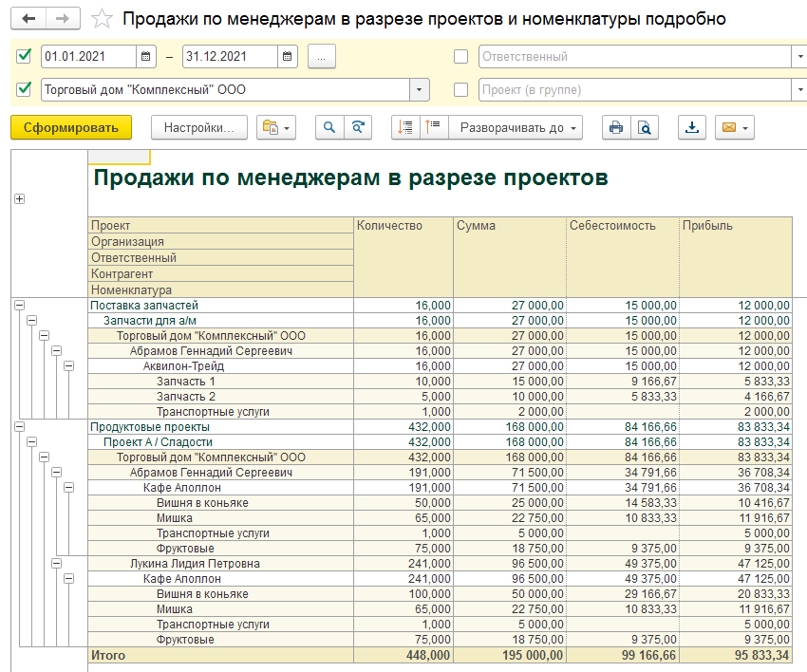Image resolution: width=807 pixels, height=672 pixels.
Task: Collapse the Лукина Лидия Петровна group
Action: [x=57, y=564]
